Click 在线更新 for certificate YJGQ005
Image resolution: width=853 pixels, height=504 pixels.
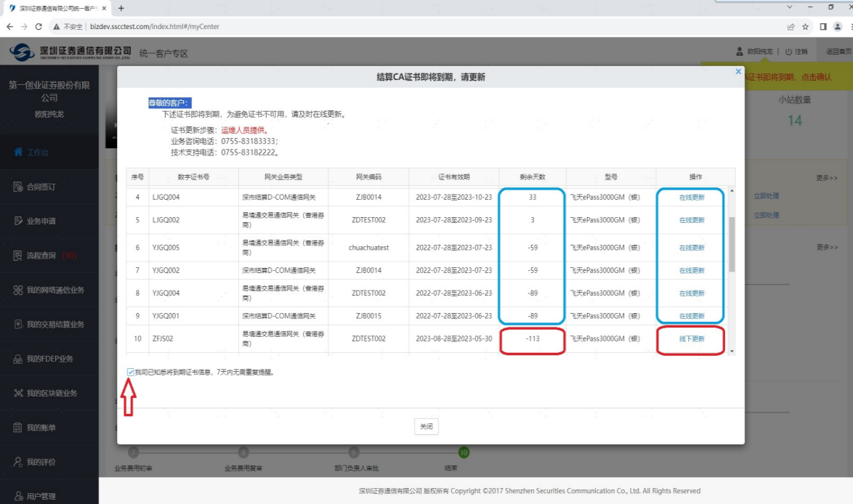click(x=692, y=248)
